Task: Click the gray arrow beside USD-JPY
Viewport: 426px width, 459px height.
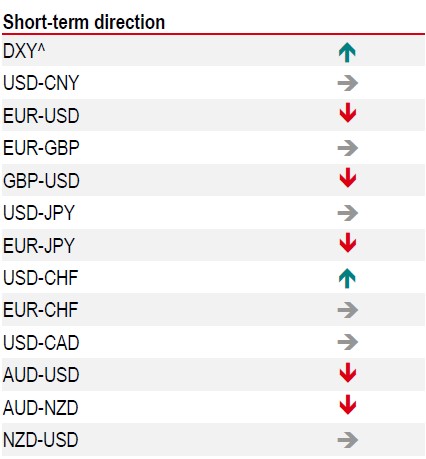Action: pyautogui.click(x=348, y=213)
